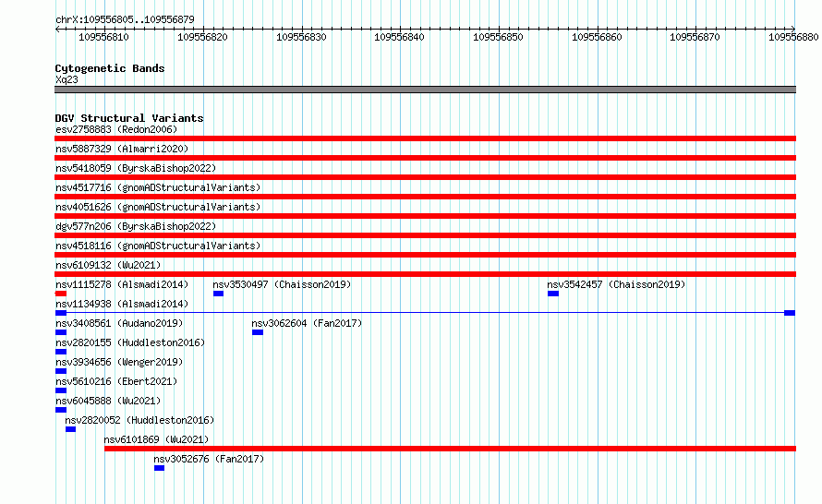Screen dimensions: 822x504
Task: Click the chrX:109556805..109556879 region label
Action: [125, 19]
